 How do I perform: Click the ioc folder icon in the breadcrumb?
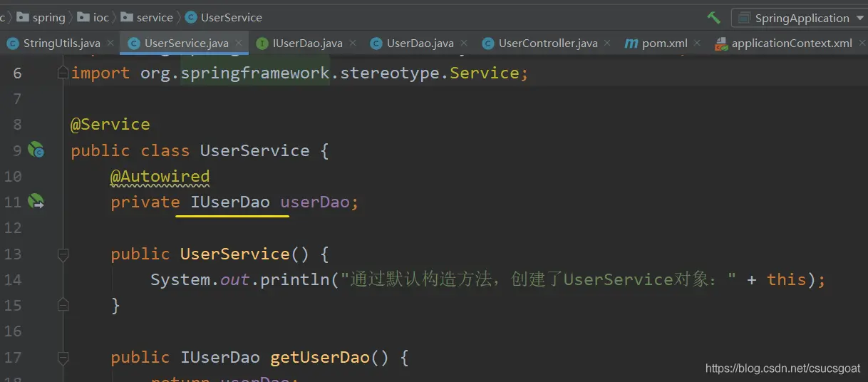click(83, 17)
